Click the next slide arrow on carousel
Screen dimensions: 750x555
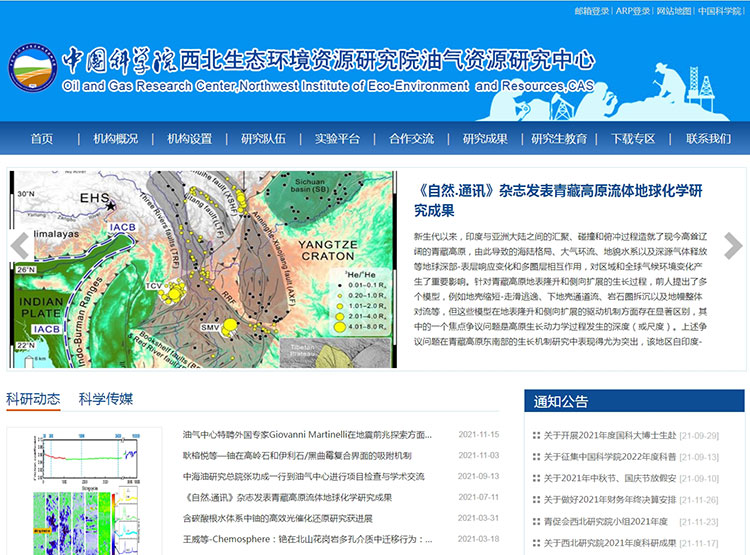pyautogui.click(x=732, y=245)
